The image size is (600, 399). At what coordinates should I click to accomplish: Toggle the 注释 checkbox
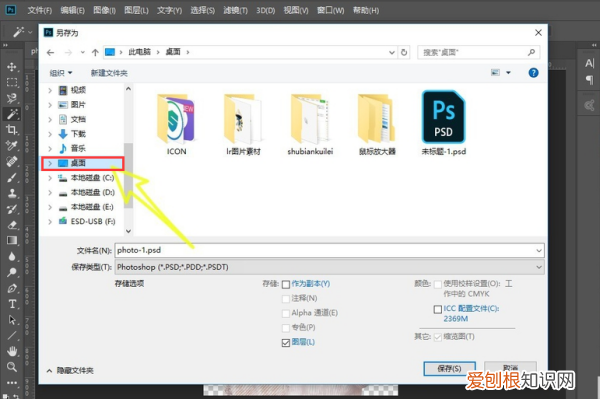coord(286,298)
